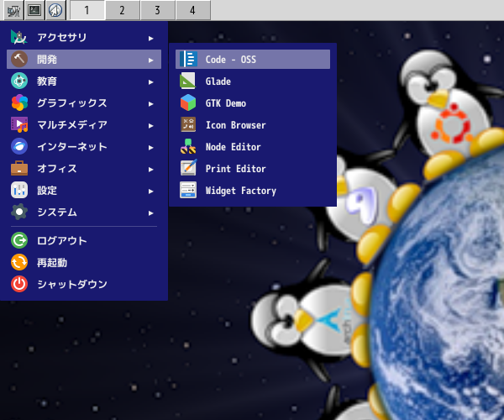Expand the 開発 submenu arrow
Viewport: 504px width, 420px height.
(150, 60)
